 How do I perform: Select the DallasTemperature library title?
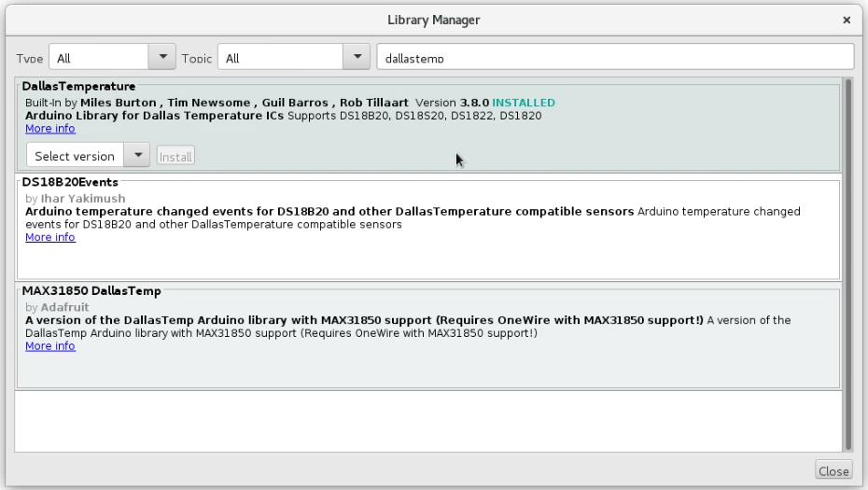(78, 87)
